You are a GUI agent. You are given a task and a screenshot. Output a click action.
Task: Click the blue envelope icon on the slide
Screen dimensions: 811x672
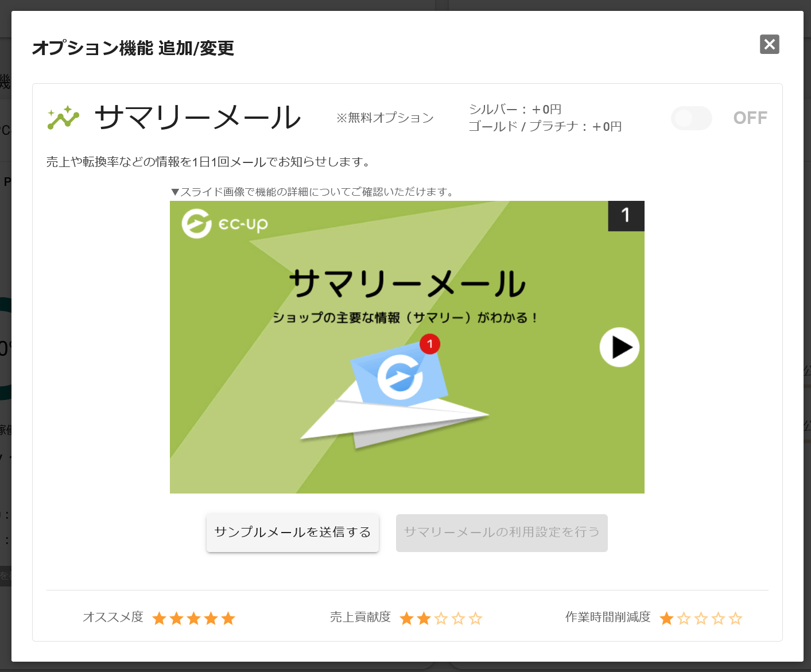(399, 374)
